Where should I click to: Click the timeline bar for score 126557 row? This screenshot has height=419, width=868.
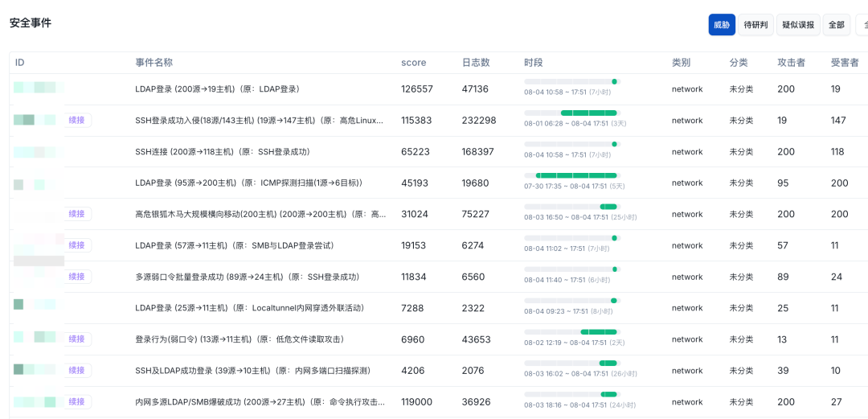[572, 81]
